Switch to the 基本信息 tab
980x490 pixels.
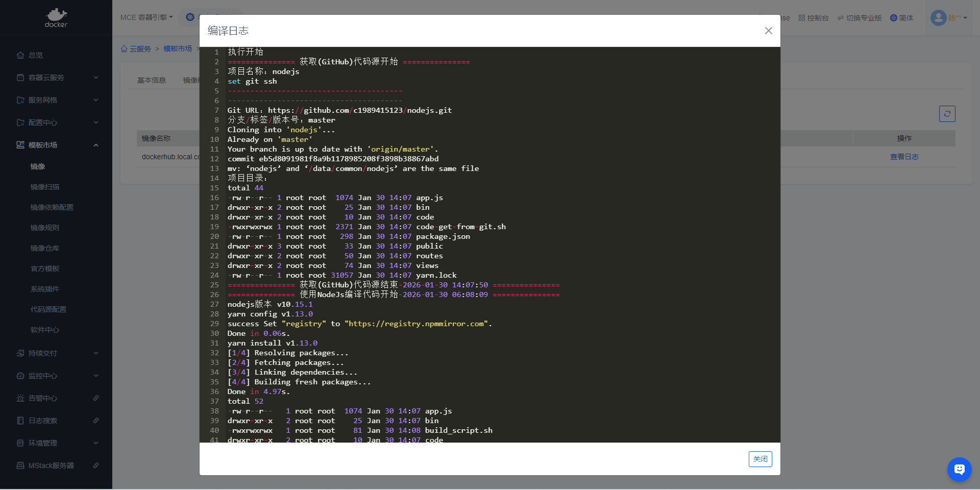[152, 80]
